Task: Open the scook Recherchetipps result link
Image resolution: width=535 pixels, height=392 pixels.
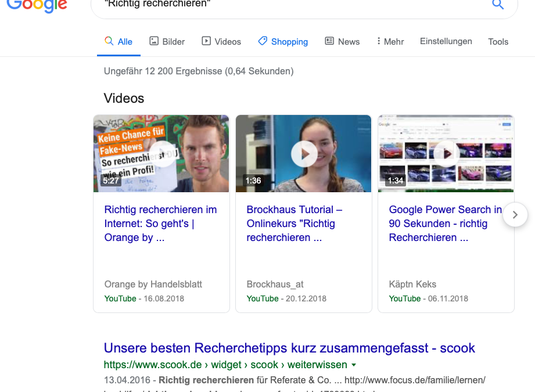Action: pos(289,348)
